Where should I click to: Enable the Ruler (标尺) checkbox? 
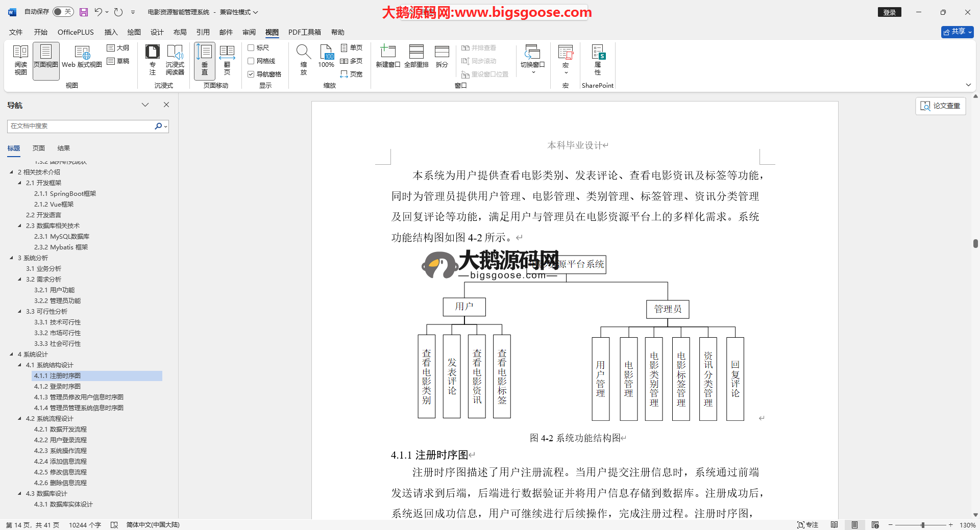251,48
